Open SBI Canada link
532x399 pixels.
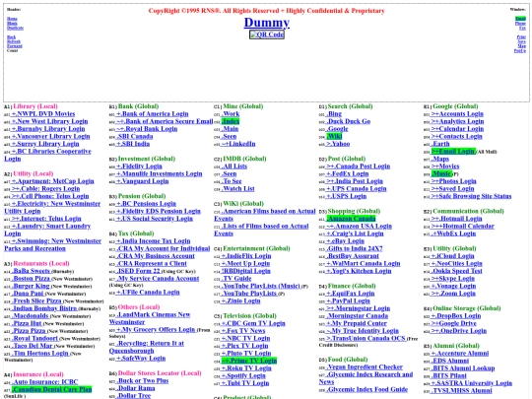pos(134,136)
